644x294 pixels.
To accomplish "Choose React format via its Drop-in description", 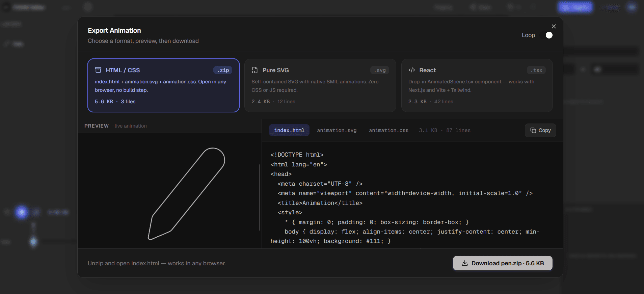I will point(471,86).
